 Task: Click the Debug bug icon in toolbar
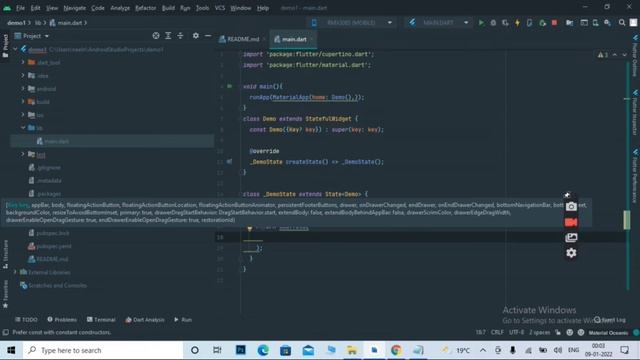493,23
